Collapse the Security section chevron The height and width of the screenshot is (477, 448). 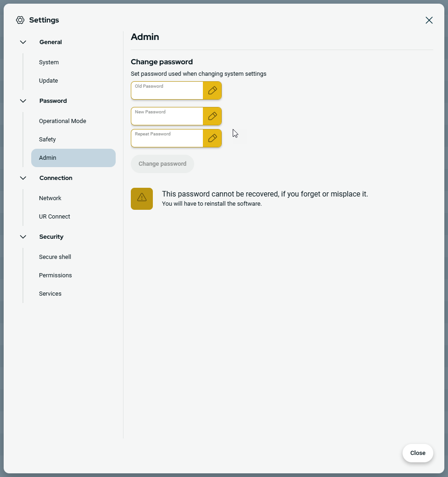pos(23,237)
